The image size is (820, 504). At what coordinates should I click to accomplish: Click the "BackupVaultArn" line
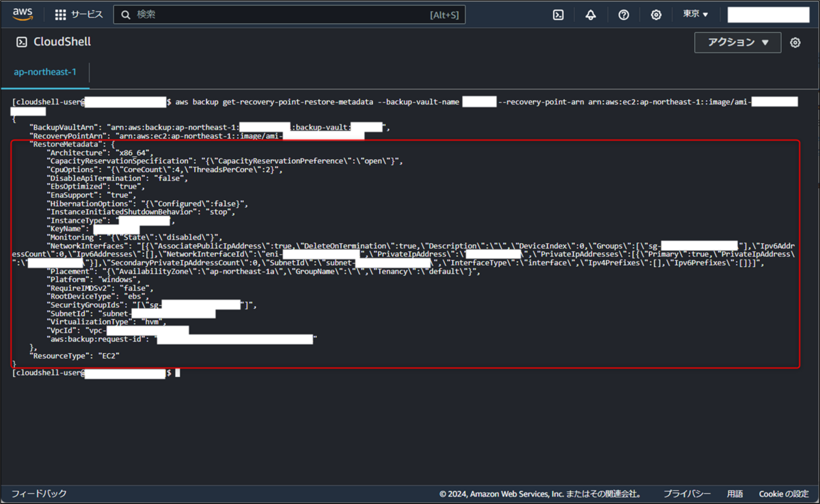pyautogui.click(x=210, y=127)
